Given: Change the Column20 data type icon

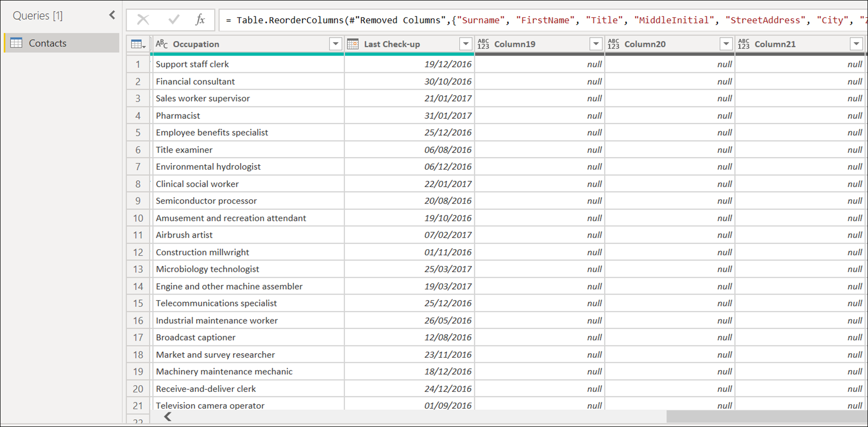Looking at the screenshot, I should [x=613, y=44].
